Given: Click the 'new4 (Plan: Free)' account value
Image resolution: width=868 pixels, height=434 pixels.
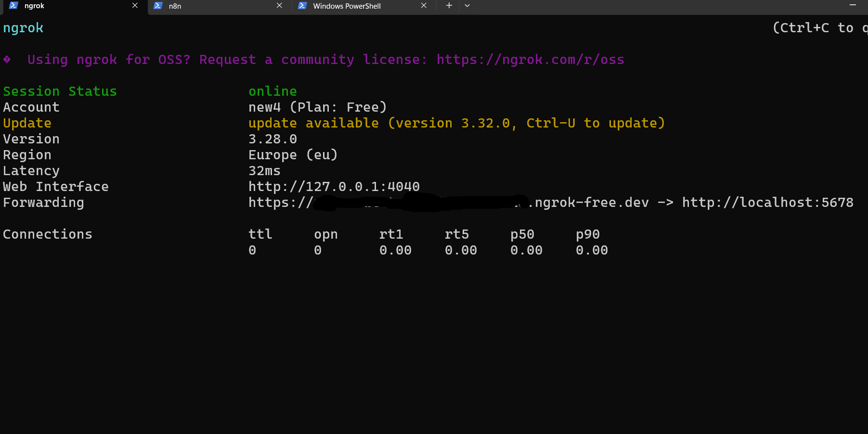Looking at the screenshot, I should click(318, 107).
